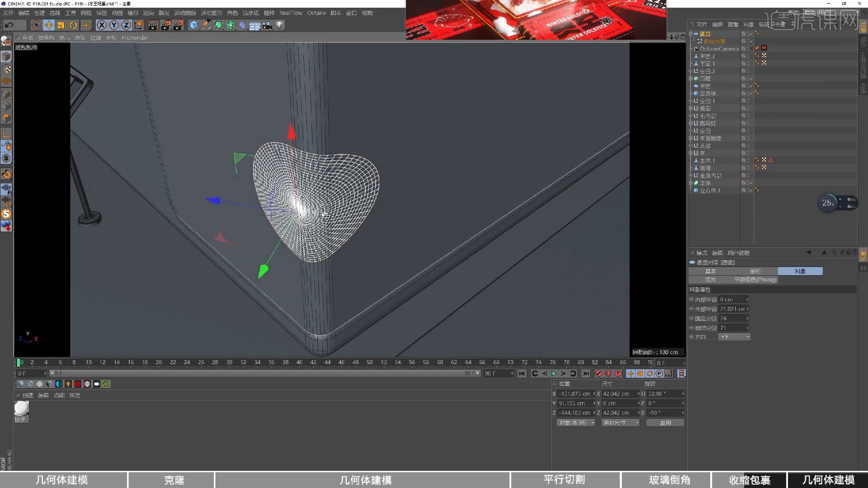
Task: Switch to the 坐标 attribute tab
Action: (755, 271)
